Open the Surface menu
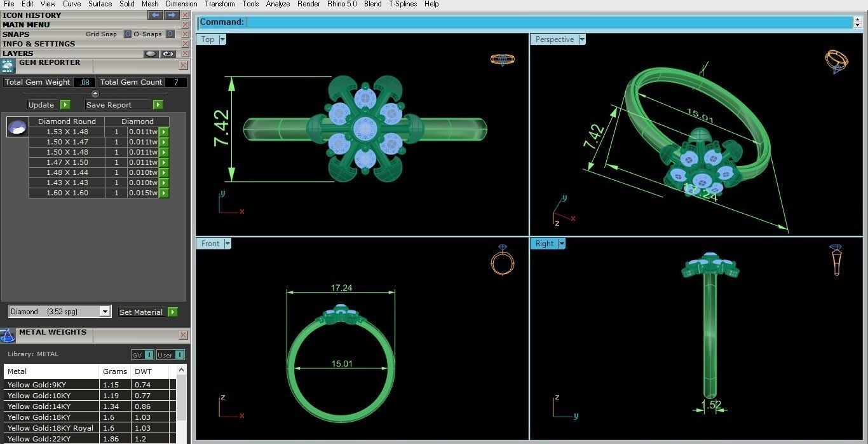 100,4
